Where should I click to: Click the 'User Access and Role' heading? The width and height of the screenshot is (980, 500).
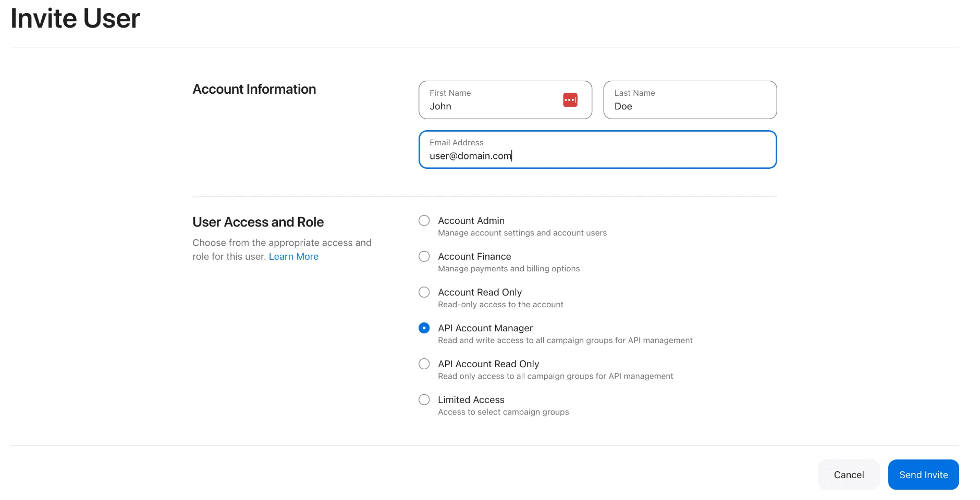click(x=258, y=222)
